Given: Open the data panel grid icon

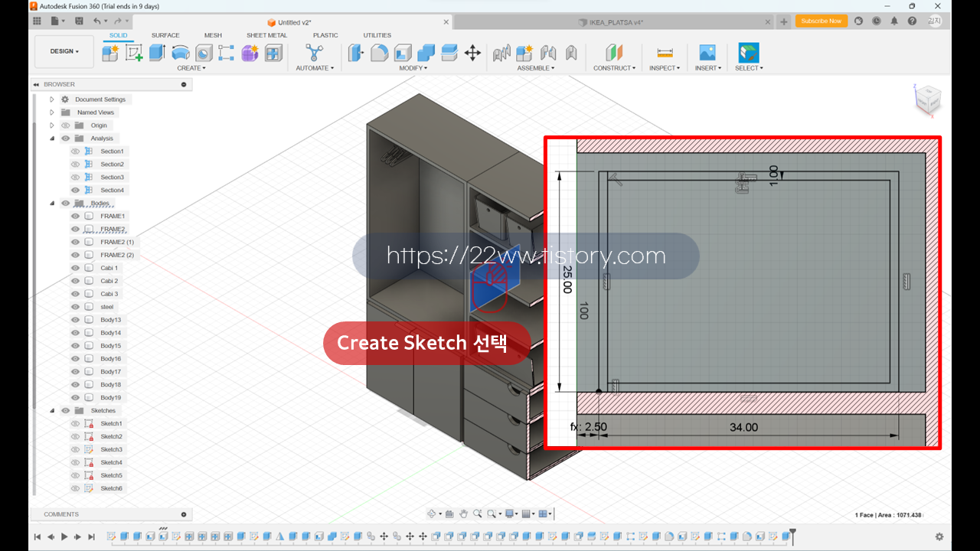Looking at the screenshot, I should (x=37, y=21).
